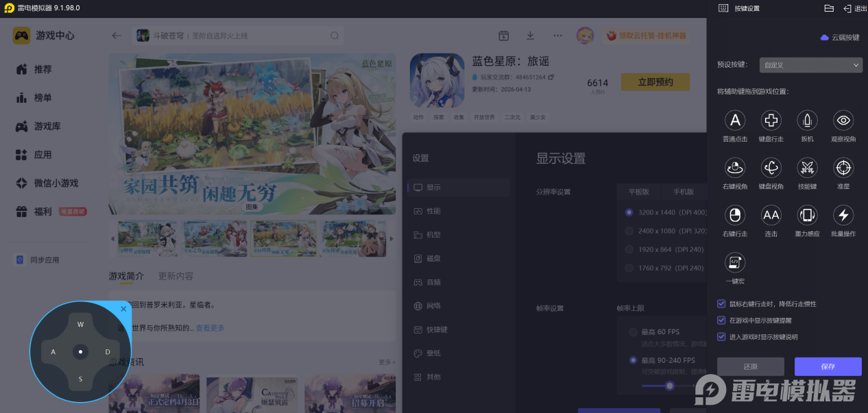Pick the 技能键 crossed swords icon
Image resolution: width=868 pixels, height=413 pixels.
coord(807,168)
